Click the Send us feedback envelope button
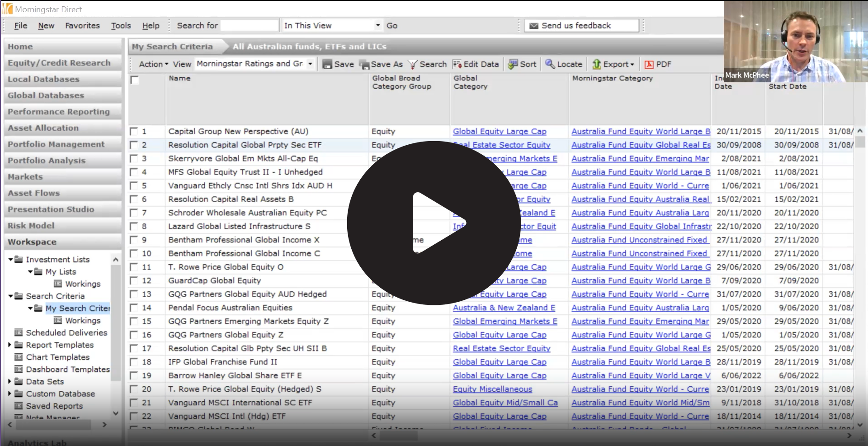Viewport: 868px width, 446px height. pos(581,26)
